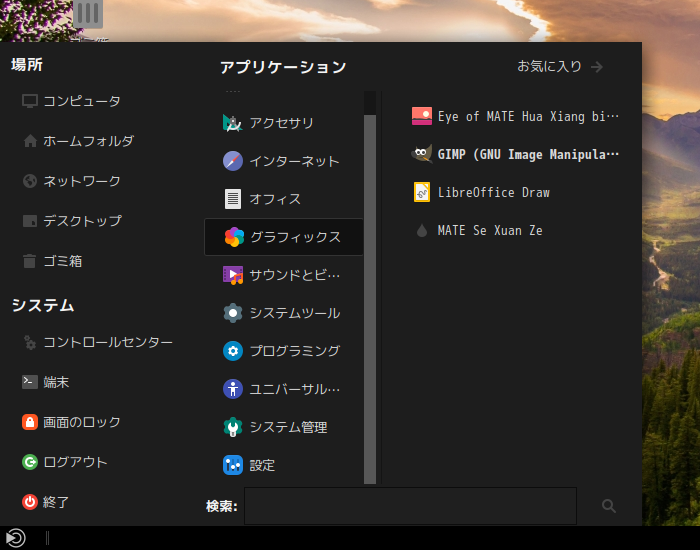Open Eye of MATE Hua Xiang entry text

[x=528, y=117]
